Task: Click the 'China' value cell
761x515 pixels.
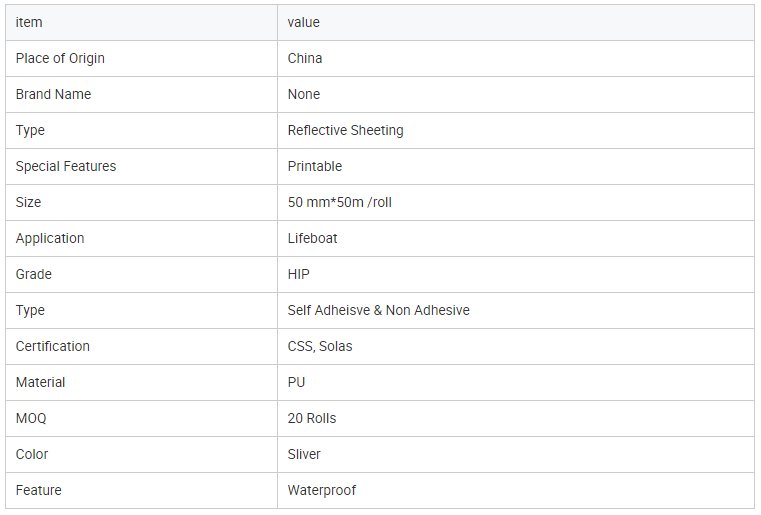Action: click(305, 58)
